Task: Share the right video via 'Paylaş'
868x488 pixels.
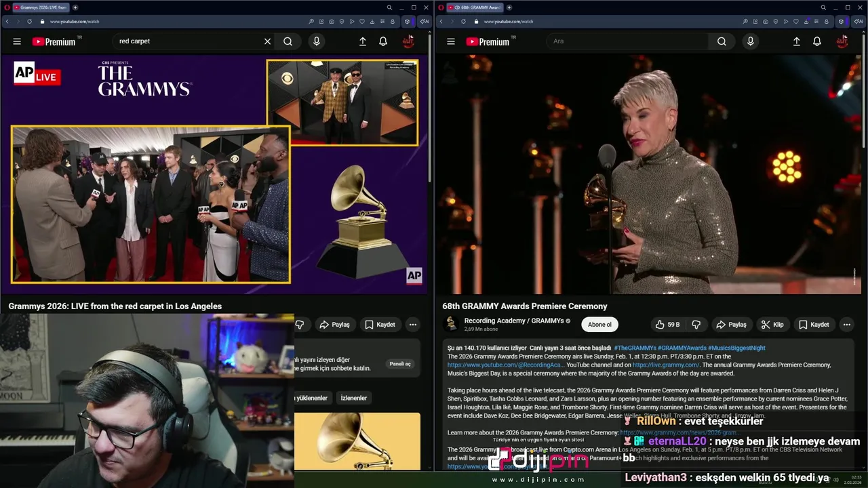Action: (732, 325)
